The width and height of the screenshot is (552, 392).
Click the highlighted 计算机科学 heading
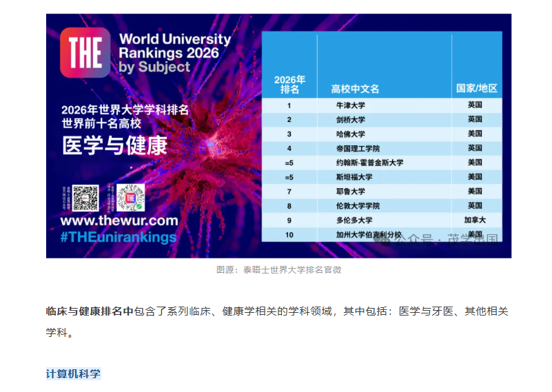[x=73, y=374]
